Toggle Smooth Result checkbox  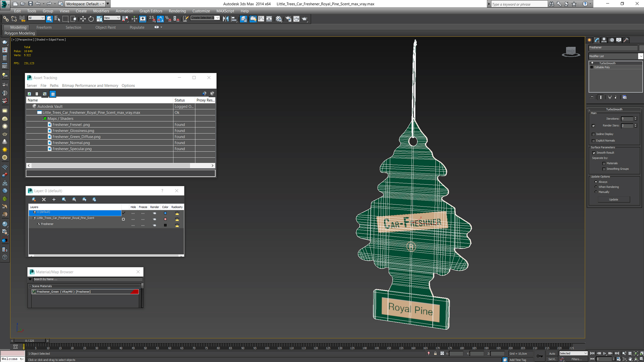tap(594, 153)
